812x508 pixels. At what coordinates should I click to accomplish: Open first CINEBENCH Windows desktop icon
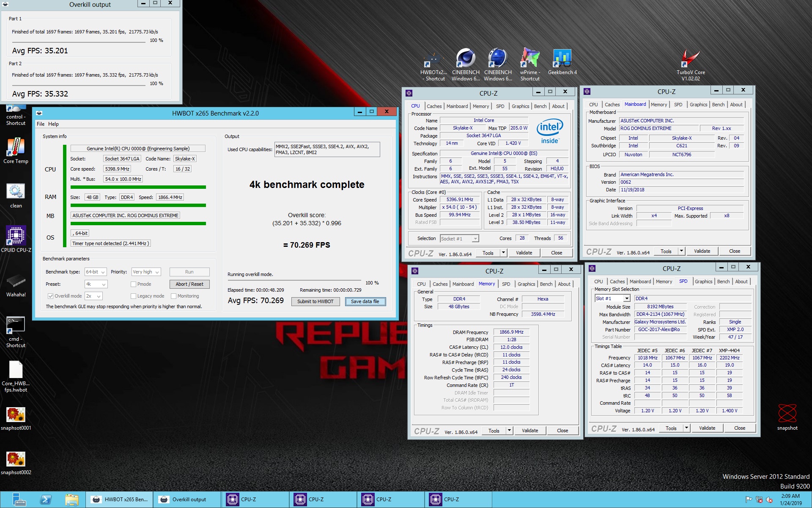[x=466, y=65]
